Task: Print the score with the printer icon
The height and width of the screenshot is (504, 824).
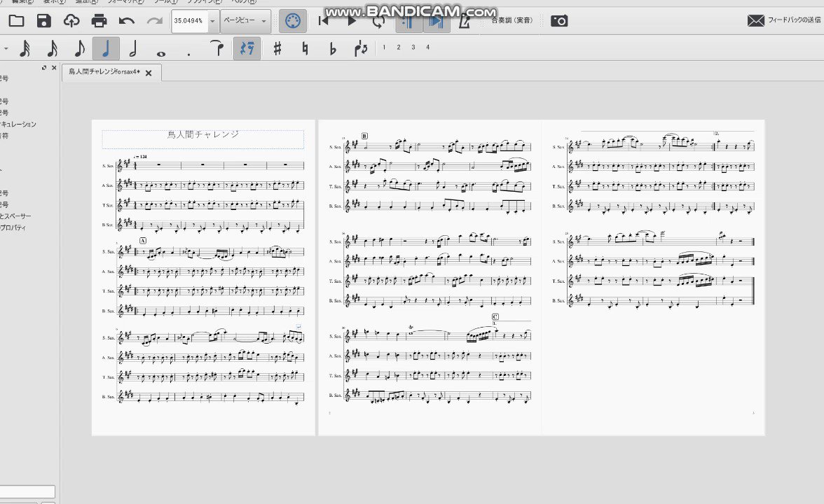Action: 99,21
